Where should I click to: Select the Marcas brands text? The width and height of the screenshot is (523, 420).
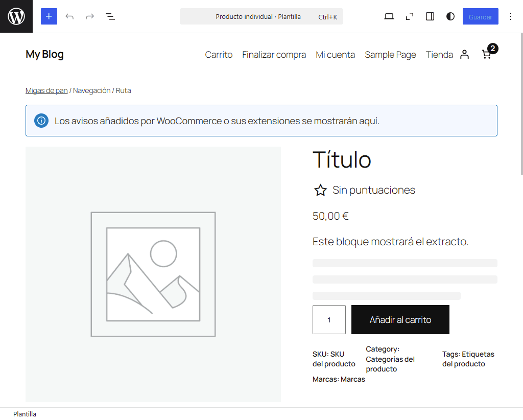coord(339,379)
